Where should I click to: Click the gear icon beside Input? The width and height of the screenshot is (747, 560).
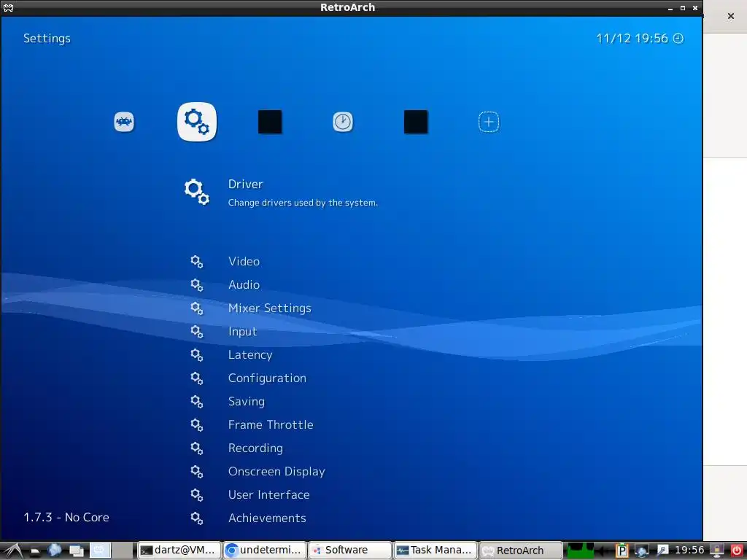point(197,332)
